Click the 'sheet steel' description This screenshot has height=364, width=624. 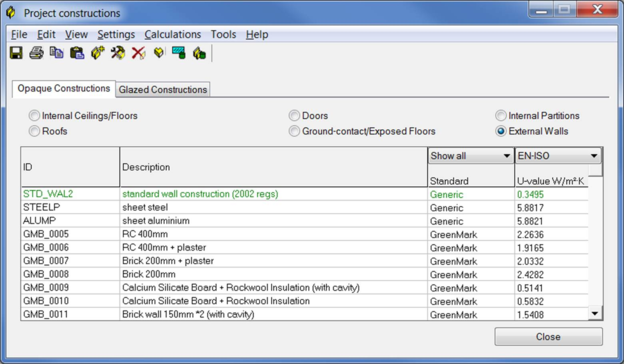(145, 207)
